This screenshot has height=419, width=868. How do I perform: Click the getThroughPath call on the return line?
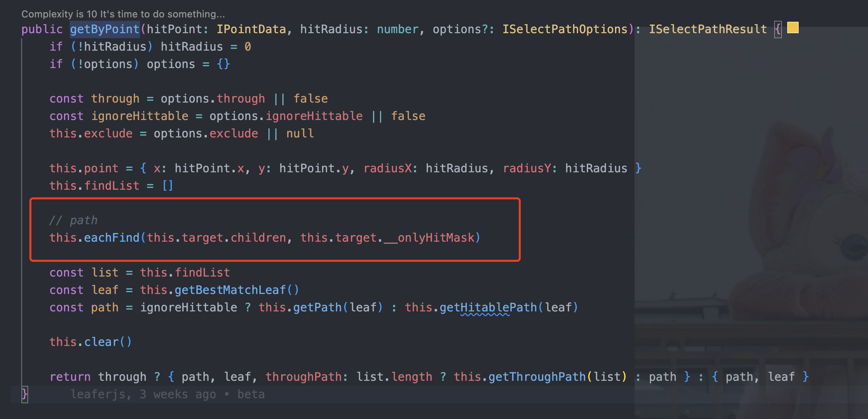click(538, 376)
